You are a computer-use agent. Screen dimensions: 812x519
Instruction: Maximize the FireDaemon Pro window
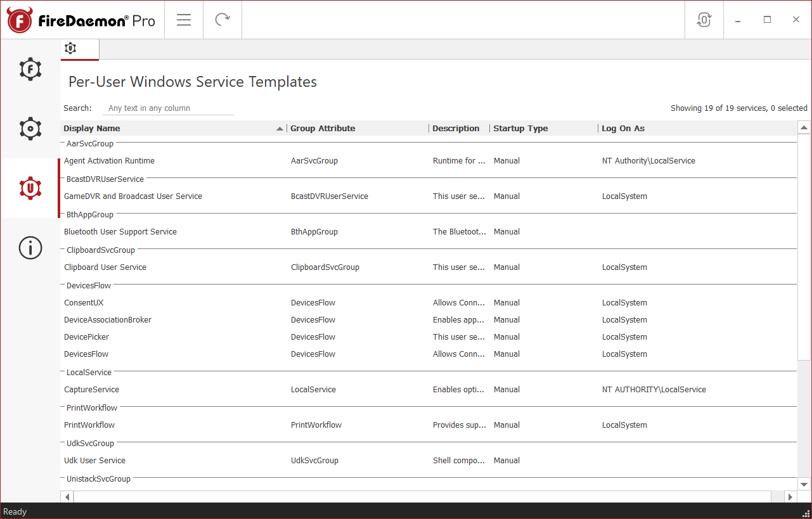tap(768, 20)
